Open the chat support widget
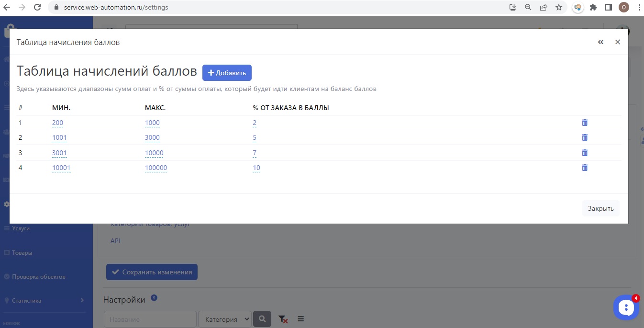The image size is (644, 328). [626, 307]
